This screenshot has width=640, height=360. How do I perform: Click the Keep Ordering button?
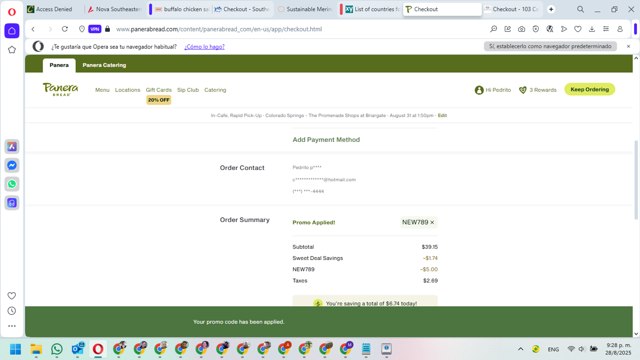tap(589, 89)
